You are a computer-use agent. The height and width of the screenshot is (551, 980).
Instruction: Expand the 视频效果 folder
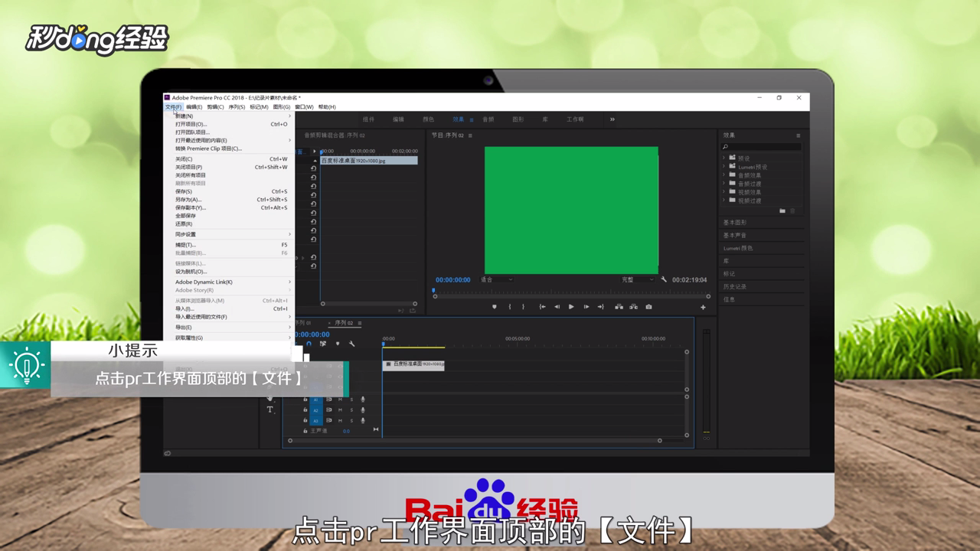pos(724,192)
